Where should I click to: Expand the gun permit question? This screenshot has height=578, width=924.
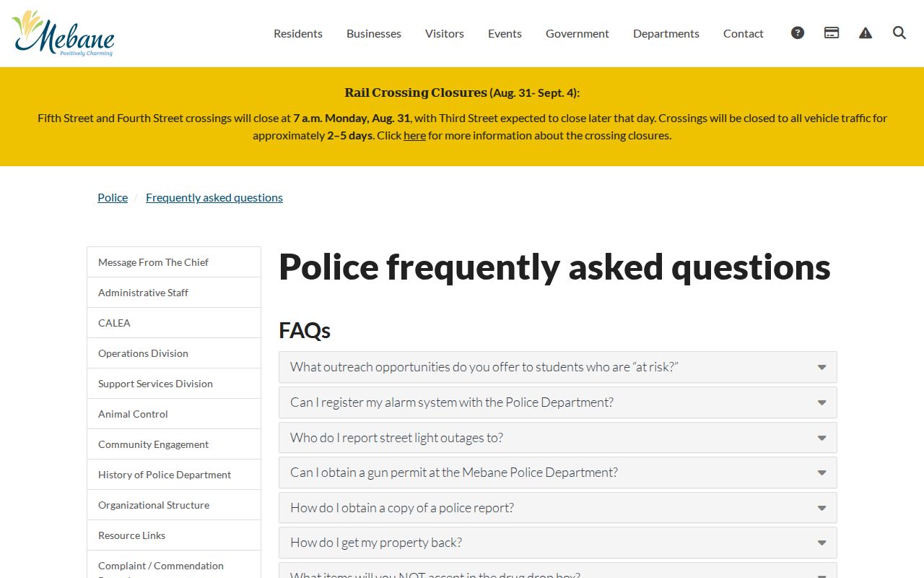pyautogui.click(x=558, y=473)
